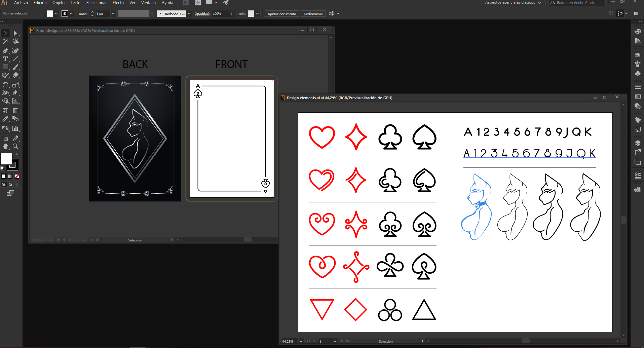This screenshot has height=348, width=644.
Task: Go to next artboard in Design elements window
Action: pos(342,341)
